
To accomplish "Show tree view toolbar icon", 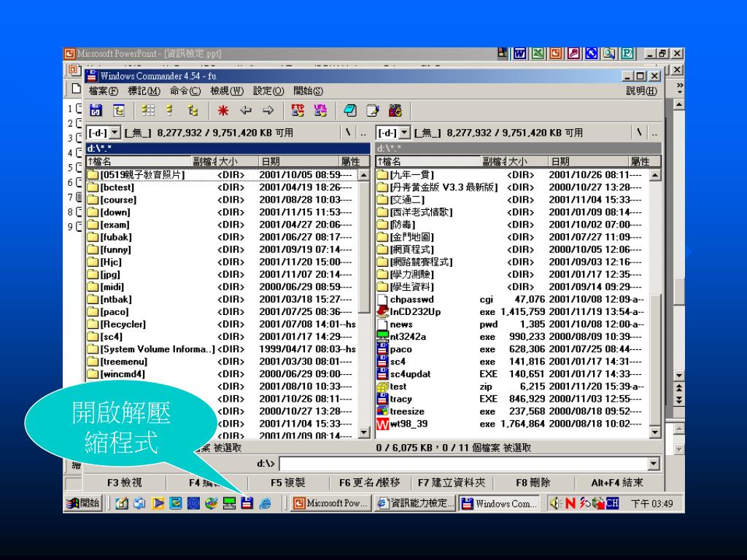I will tap(193, 111).
